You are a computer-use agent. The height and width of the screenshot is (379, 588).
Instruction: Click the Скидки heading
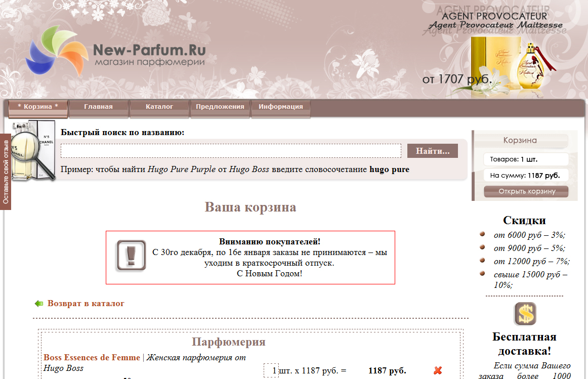click(524, 221)
